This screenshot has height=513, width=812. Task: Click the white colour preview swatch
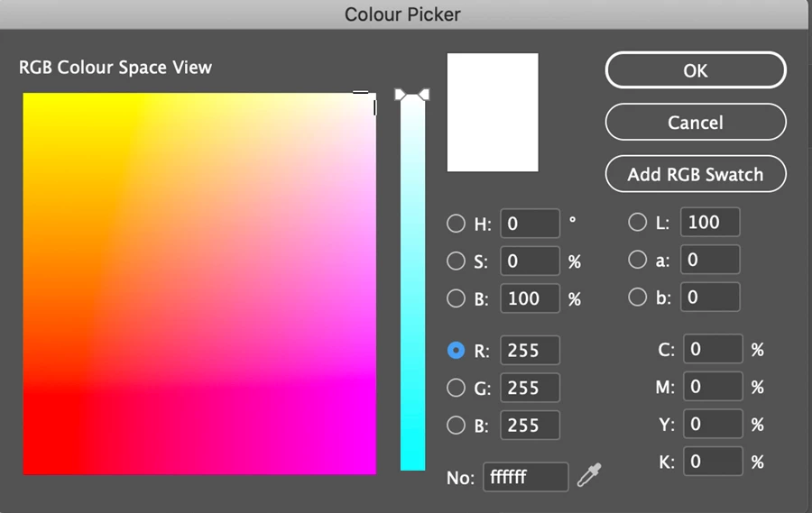[493, 113]
